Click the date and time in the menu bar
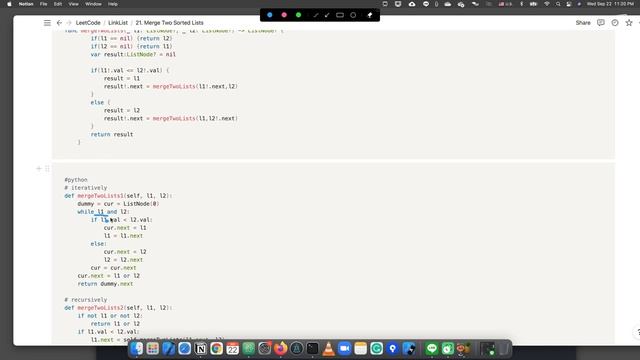The height and width of the screenshot is (360, 640). [610, 4]
